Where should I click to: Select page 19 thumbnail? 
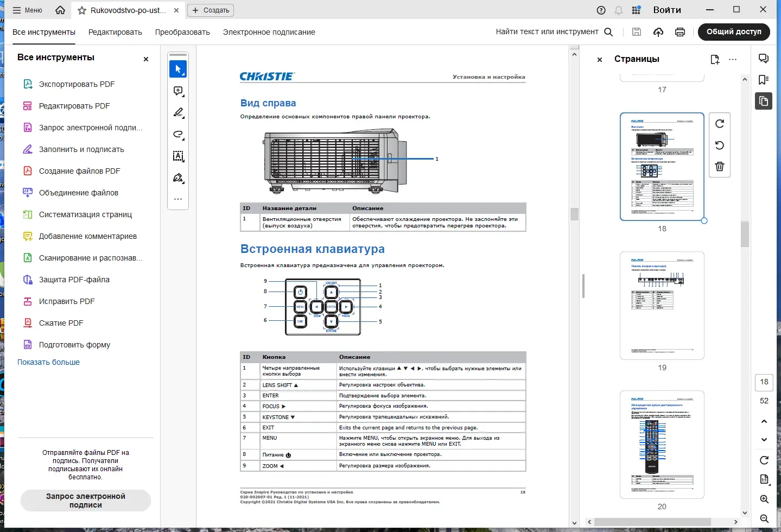[662, 305]
